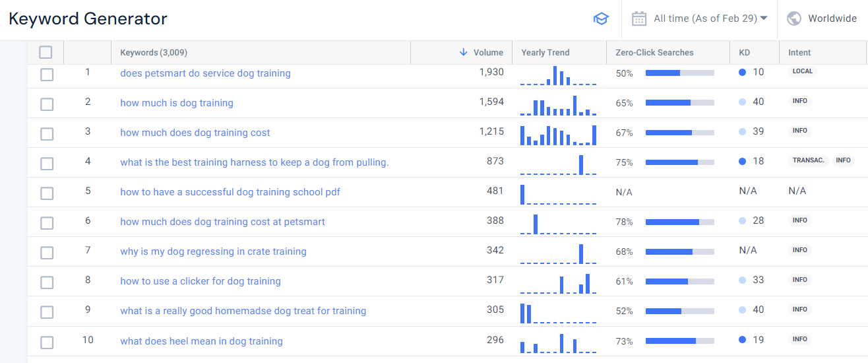Viewport: 868px width, 363px height.
Task: Click the KD dot for row 1
Action: pos(743,73)
